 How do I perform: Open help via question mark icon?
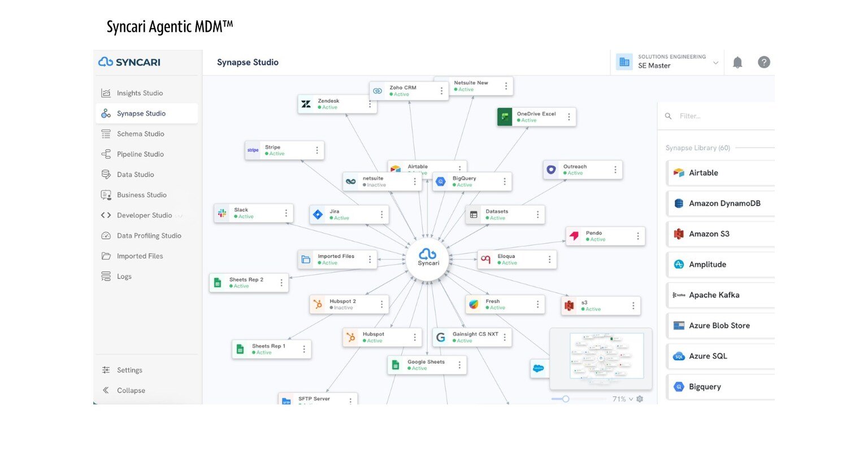[764, 62]
